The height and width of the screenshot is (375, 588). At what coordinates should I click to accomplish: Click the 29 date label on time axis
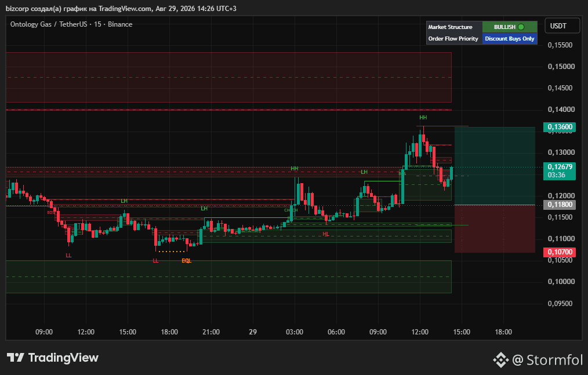point(253,332)
